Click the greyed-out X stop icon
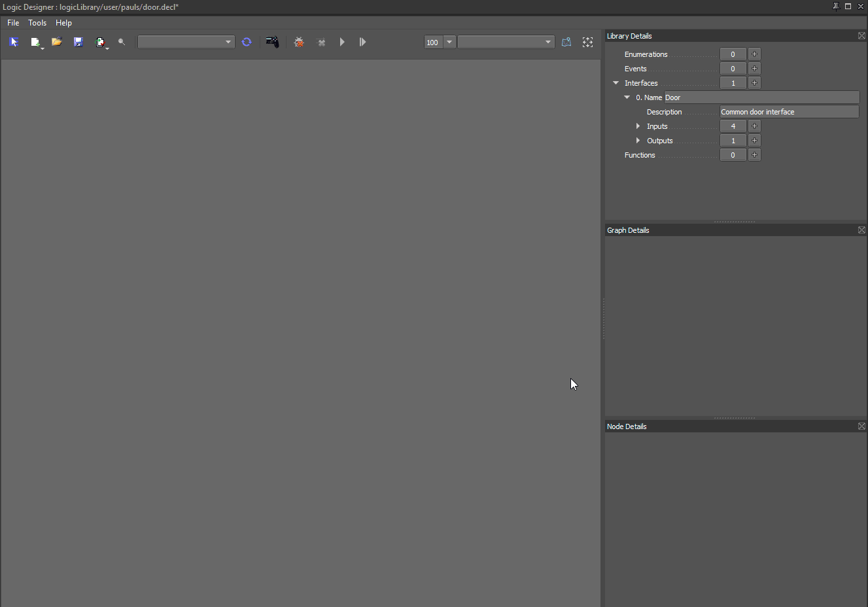The width and height of the screenshot is (868, 607). tap(322, 43)
